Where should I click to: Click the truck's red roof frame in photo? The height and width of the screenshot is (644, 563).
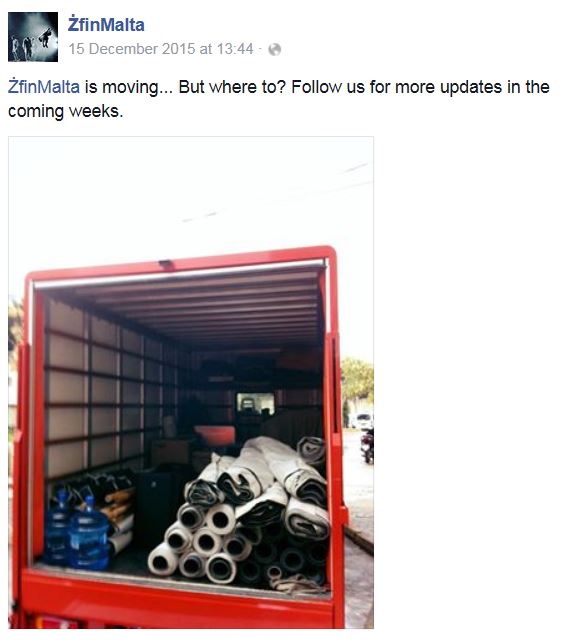(181, 262)
